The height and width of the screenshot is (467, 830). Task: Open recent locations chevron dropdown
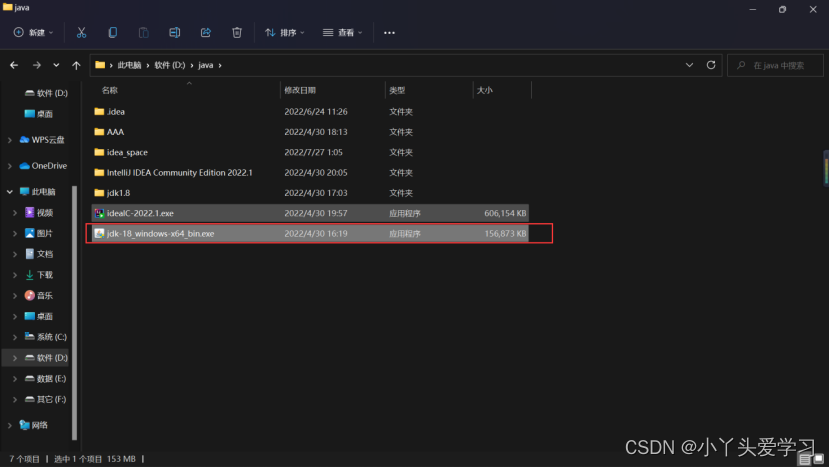(56, 65)
